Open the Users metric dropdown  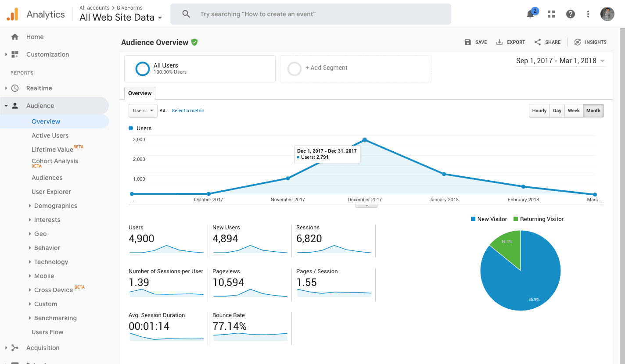point(143,111)
